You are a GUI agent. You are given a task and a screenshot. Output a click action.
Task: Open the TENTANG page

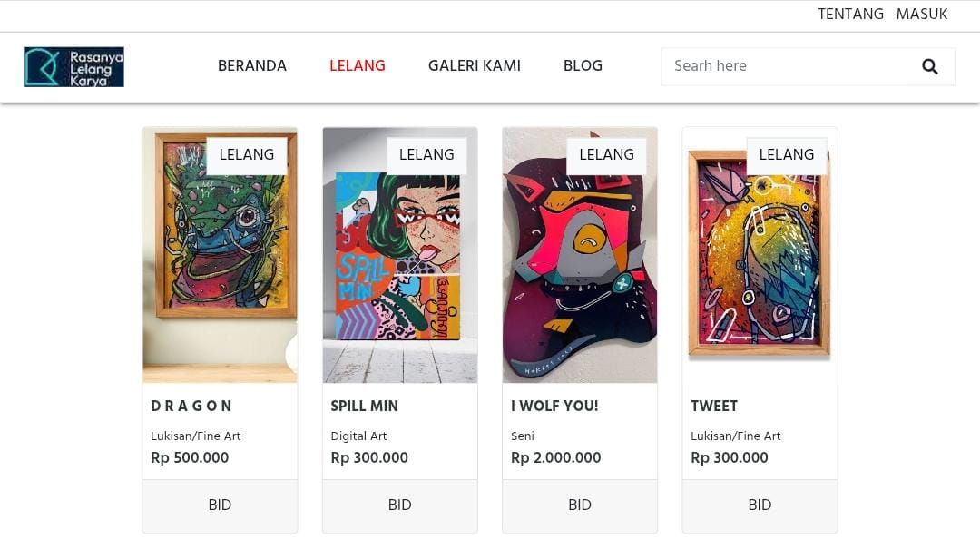(x=850, y=14)
